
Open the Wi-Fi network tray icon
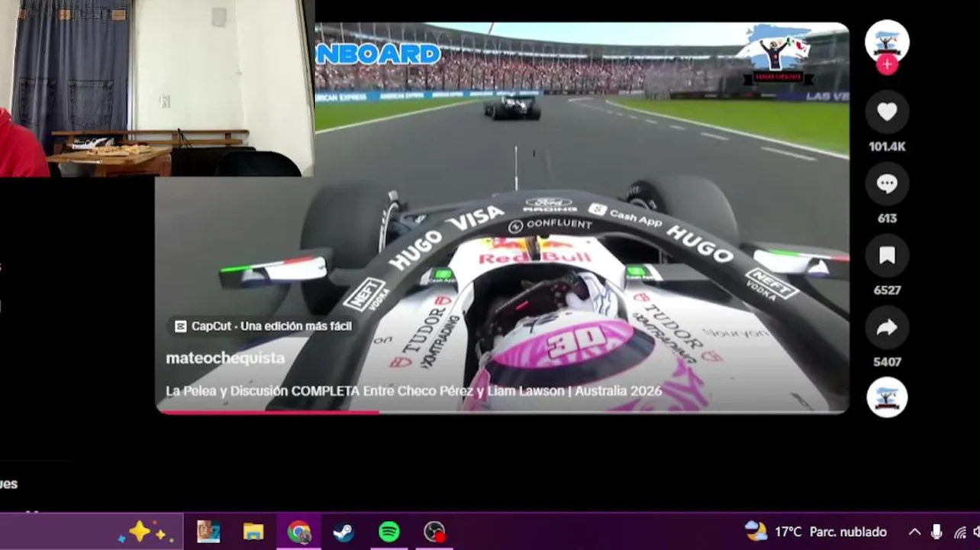coord(959,532)
